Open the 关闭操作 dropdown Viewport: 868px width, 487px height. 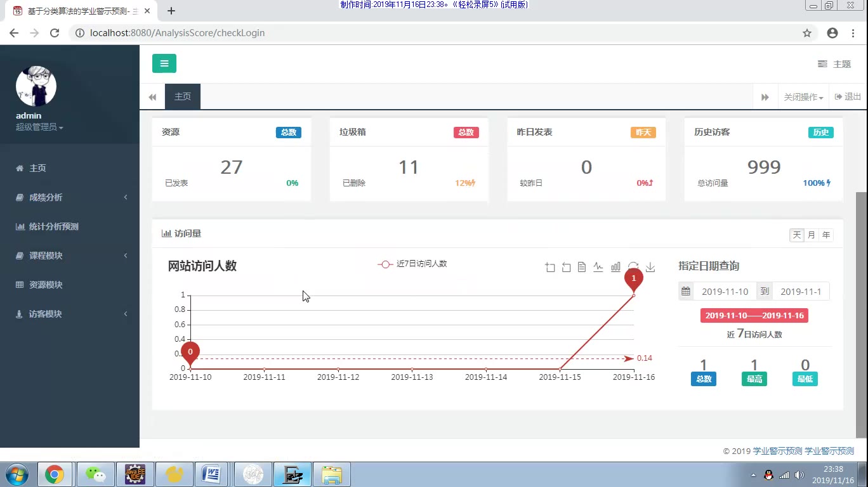coord(803,97)
